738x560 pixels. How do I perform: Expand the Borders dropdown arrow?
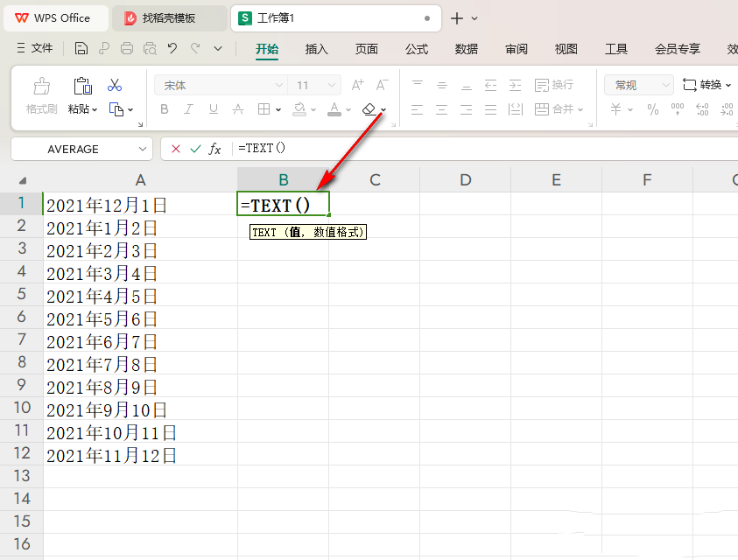278,109
